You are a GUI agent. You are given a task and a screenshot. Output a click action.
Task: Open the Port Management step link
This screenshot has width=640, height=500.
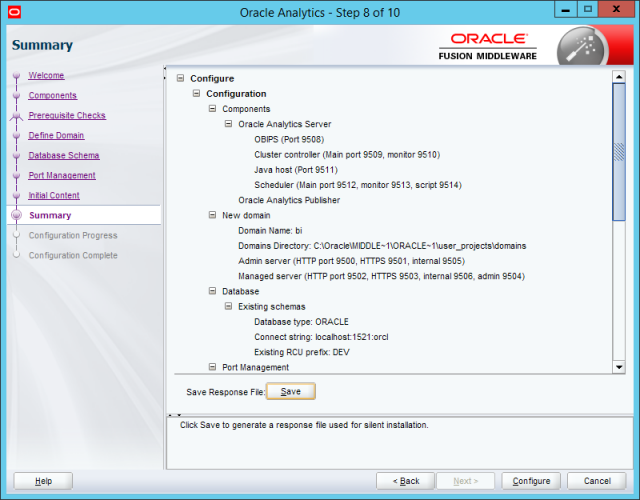(62, 176)
